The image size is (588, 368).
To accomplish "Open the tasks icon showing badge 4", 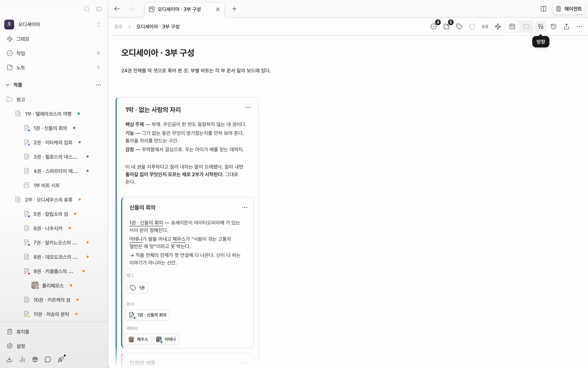I will 434,27.
